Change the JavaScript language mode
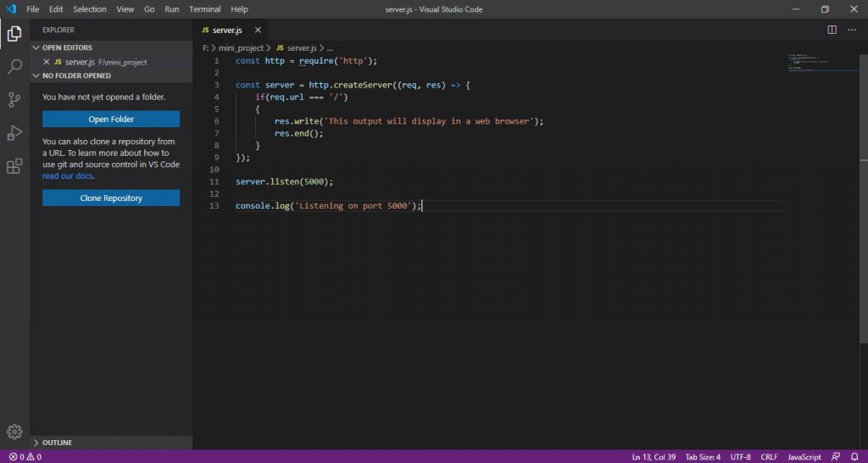Image resolution: width=868 pixels, height=463 pixels. point(804,457)
